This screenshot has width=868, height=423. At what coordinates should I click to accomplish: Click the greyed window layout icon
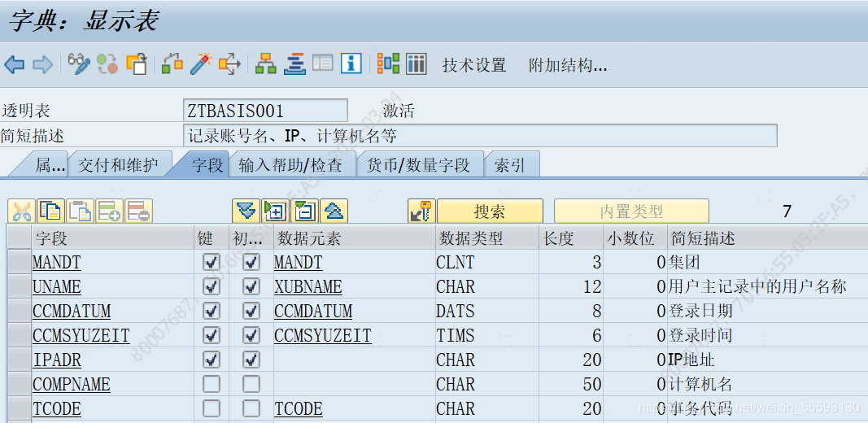tap(323, 63)
